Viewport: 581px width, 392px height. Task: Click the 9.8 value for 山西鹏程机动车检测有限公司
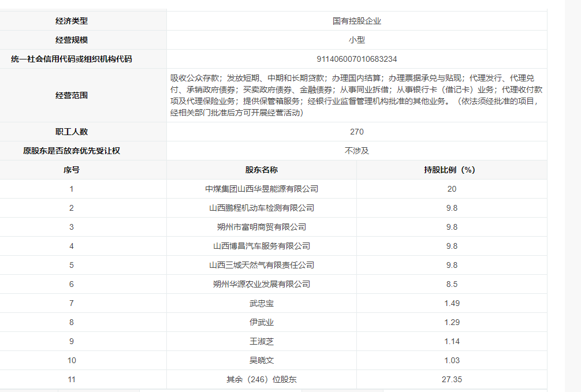(452, 208)
